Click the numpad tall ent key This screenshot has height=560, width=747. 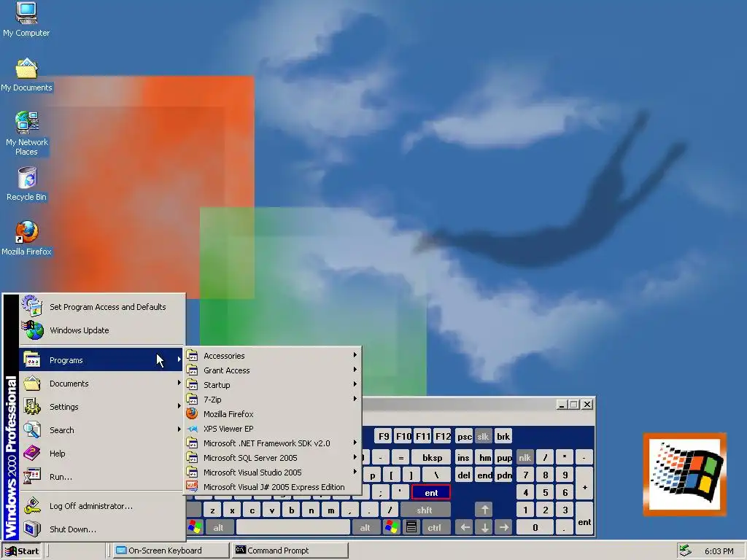tap(584, 519)
